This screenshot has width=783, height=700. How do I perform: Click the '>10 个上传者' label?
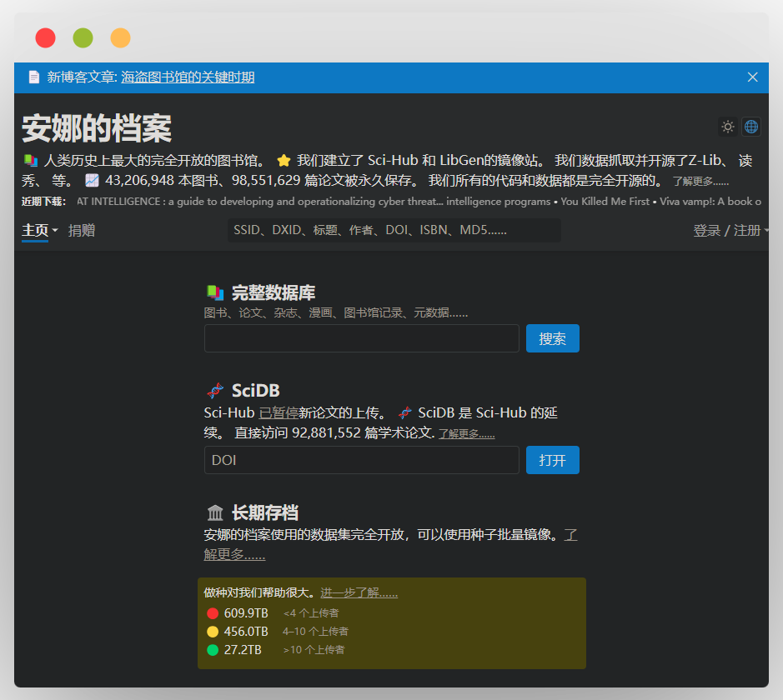pos(314,650)
